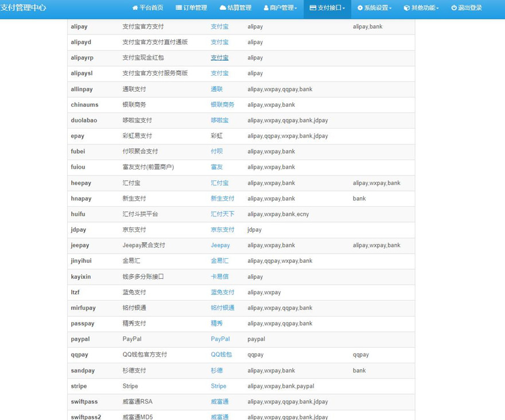The height and width of the screenshot is (420, 505).
Task: Open the 通联 link
Action: click(x=217, y=89)
